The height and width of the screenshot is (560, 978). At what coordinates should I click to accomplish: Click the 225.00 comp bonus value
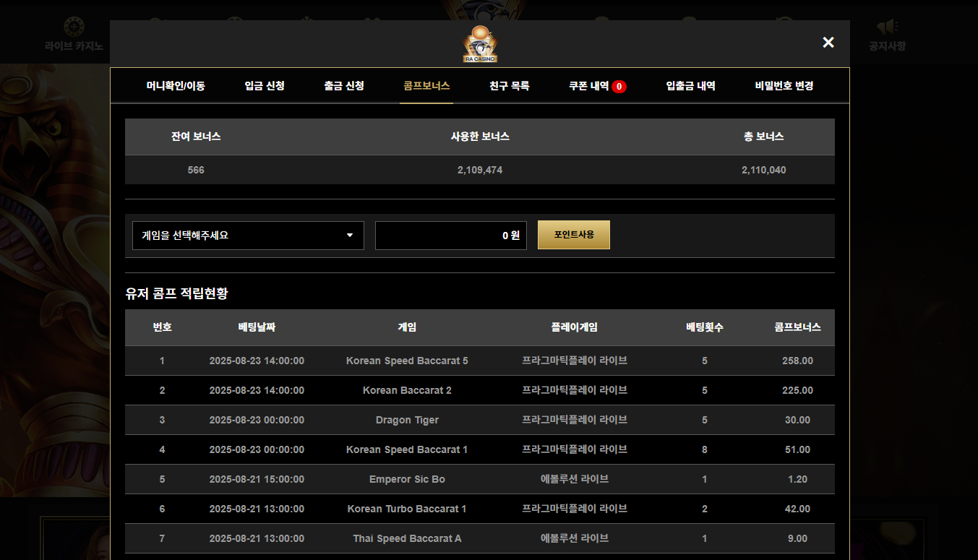[x=798, y=390]
